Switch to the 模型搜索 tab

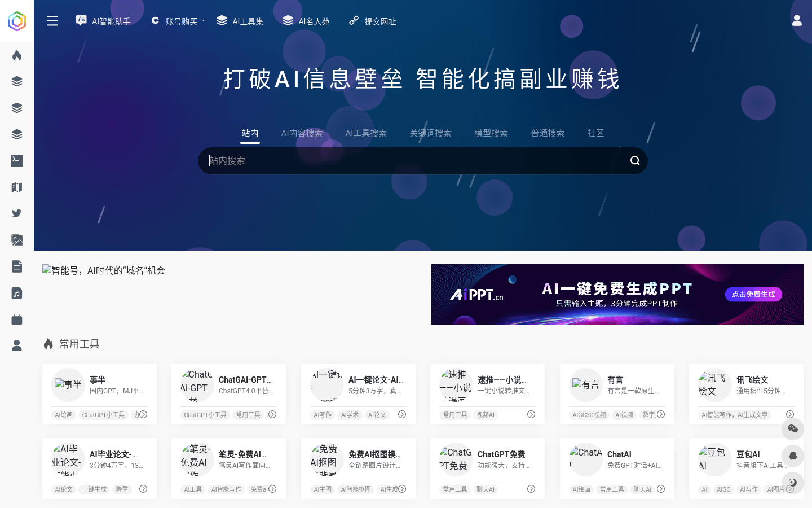(491, 133)
